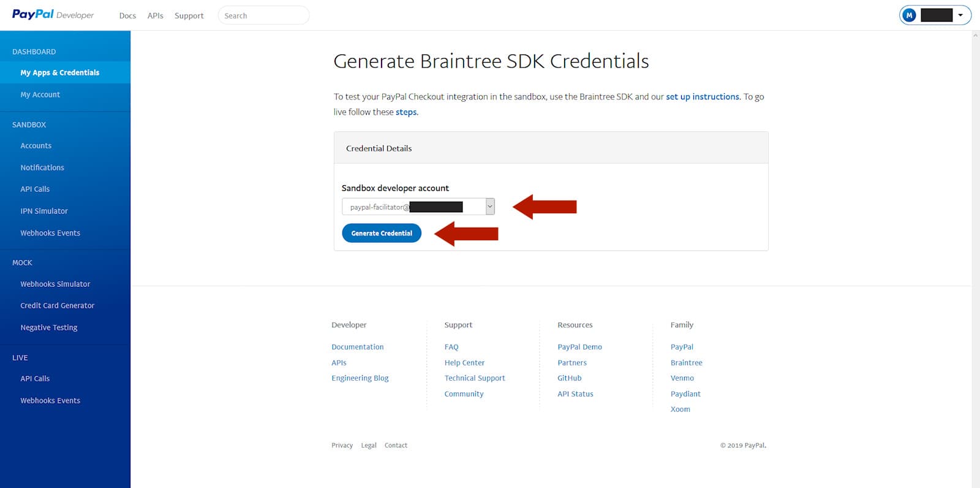Open the account menu caret at top right
This screenshot has width=980, height=488.
click(x=960, y=15)
